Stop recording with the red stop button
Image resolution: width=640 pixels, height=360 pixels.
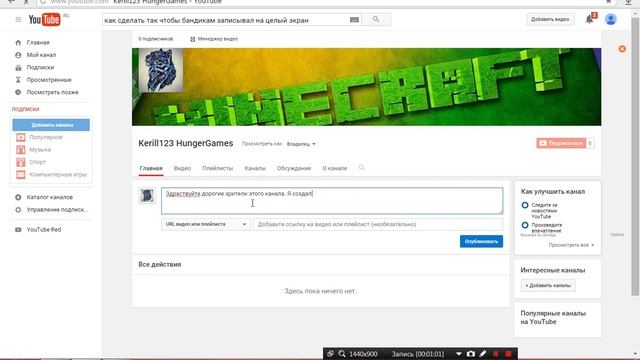click(508, 354)
